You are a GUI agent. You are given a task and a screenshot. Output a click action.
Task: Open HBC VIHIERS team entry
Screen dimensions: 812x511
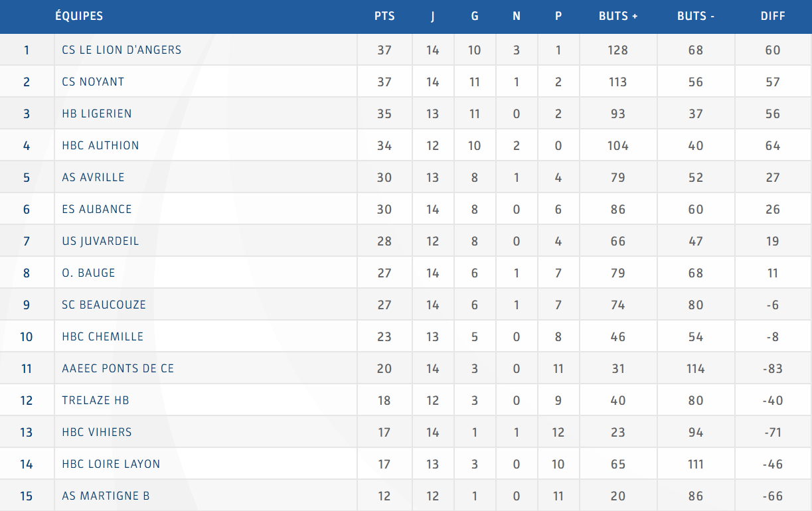[97, 432]
